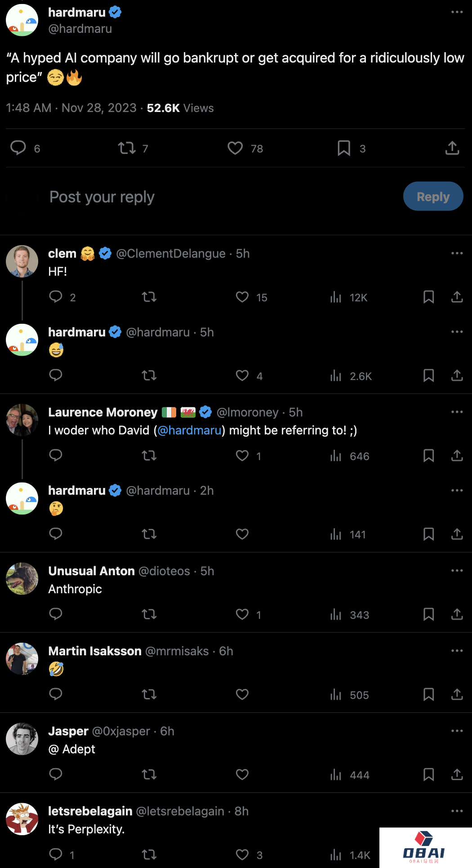Image resolution: width=472 pixels, height=868 pixels.
Task: Open the @hardmaru mention link
Action: point(190,430)
